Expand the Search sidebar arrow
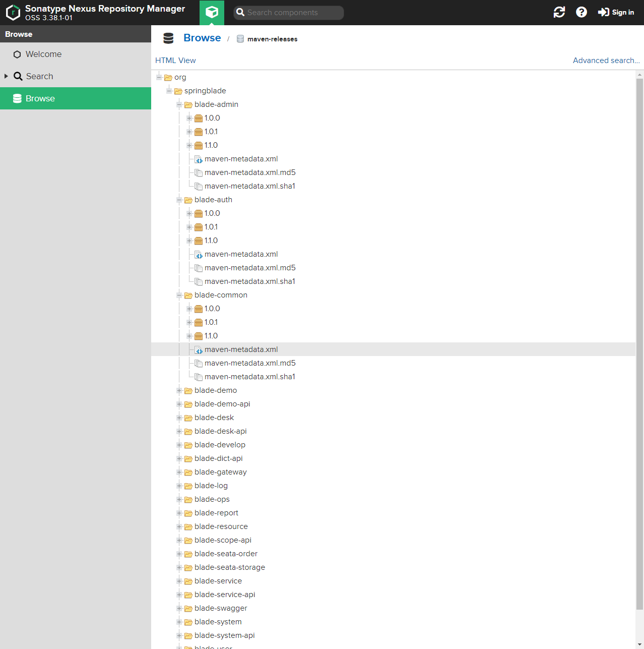 [6, 76]
